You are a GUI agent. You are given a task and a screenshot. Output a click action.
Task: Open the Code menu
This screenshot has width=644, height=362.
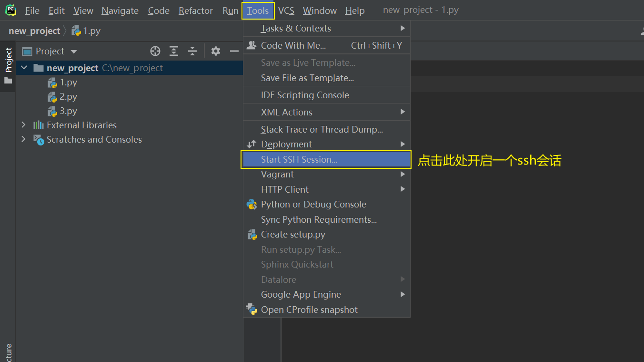coord(159,10)
